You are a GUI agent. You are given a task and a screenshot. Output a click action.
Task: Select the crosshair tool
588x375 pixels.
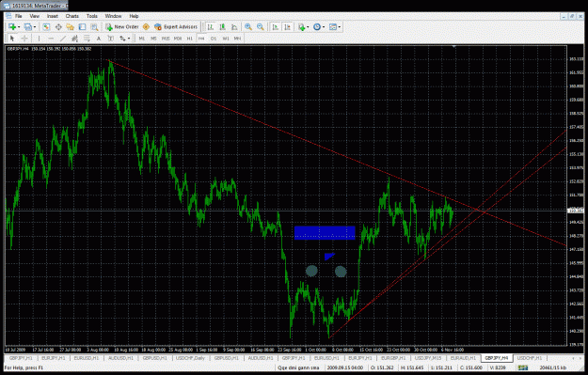pos(24,39)
